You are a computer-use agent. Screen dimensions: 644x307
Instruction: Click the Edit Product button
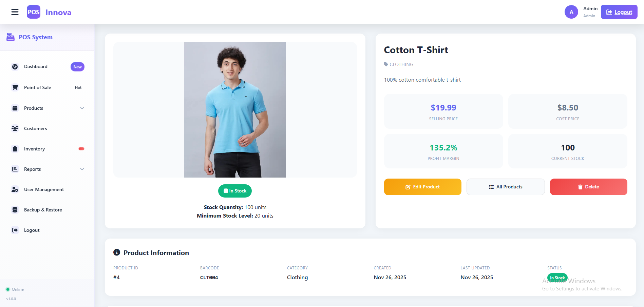point(422,187)
